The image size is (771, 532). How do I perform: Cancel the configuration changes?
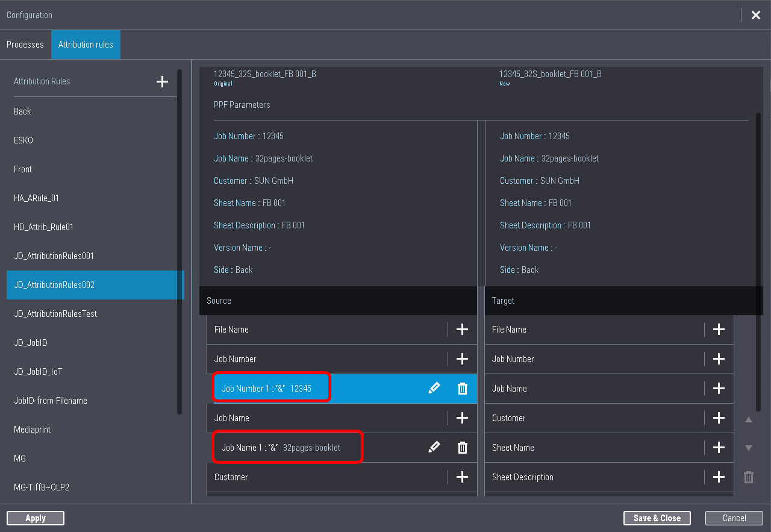coord(734,518)
